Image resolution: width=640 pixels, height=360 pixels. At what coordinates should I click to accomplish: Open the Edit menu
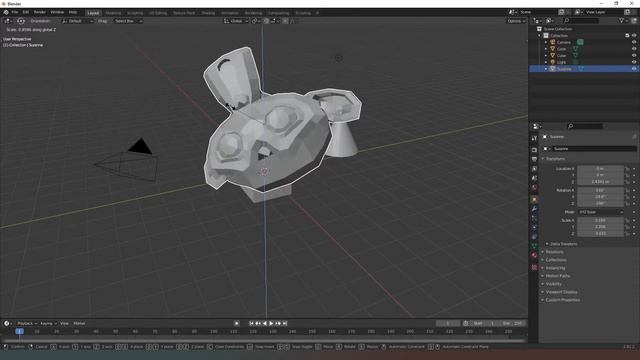(x=26, y=12)
